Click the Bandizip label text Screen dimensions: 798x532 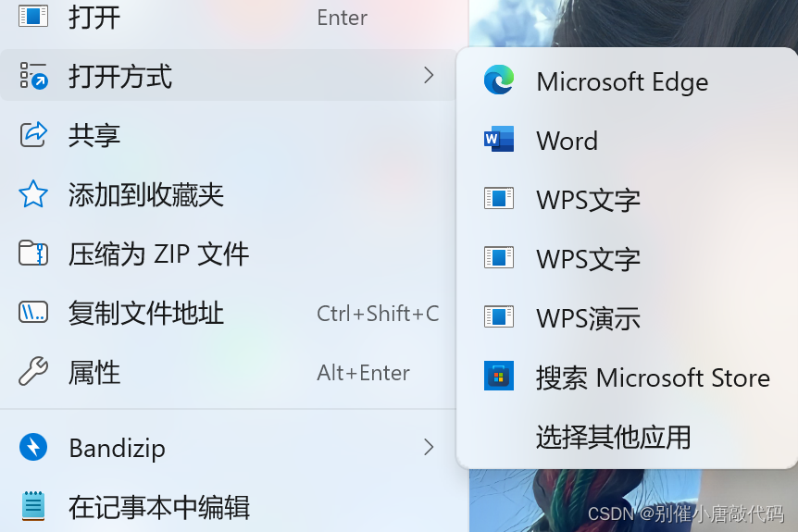click(117, 449)
